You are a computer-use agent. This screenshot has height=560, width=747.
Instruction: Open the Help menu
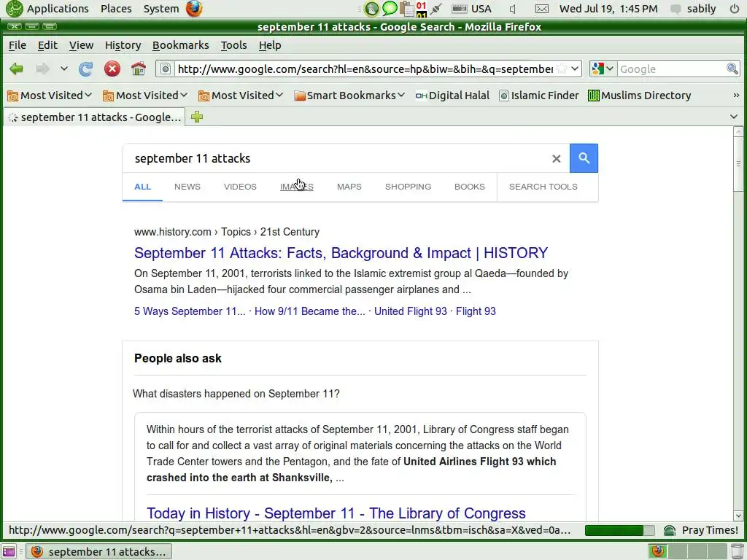(x=270, y=45)
